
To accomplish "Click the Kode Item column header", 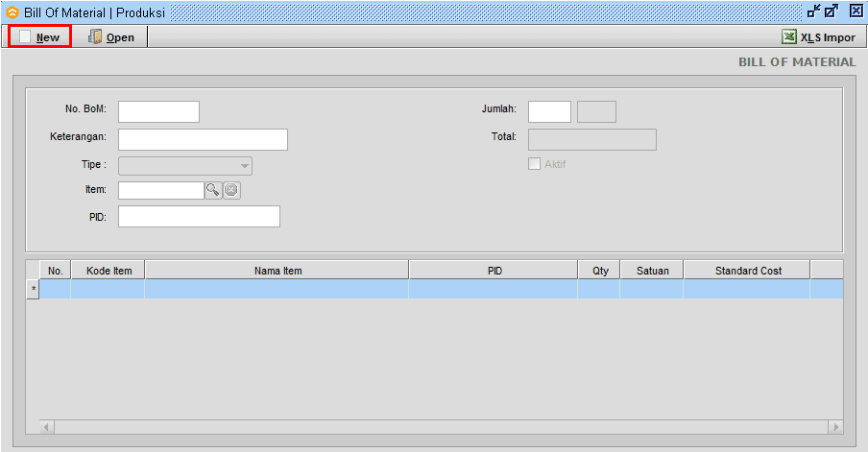I will pyautogui.click(x=108, y=271).
